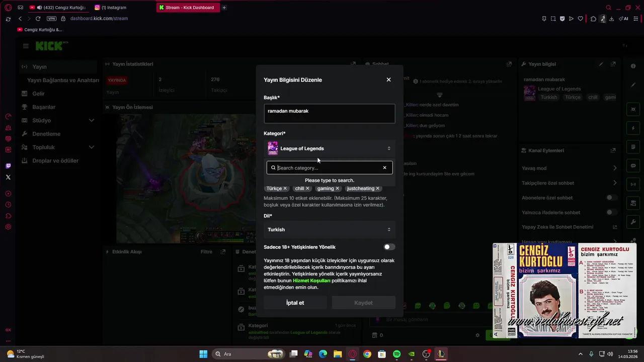This screenshot has width=644, height=362.
Task: Select Yayın in the sidebar
Action: [x=58, y=67]
